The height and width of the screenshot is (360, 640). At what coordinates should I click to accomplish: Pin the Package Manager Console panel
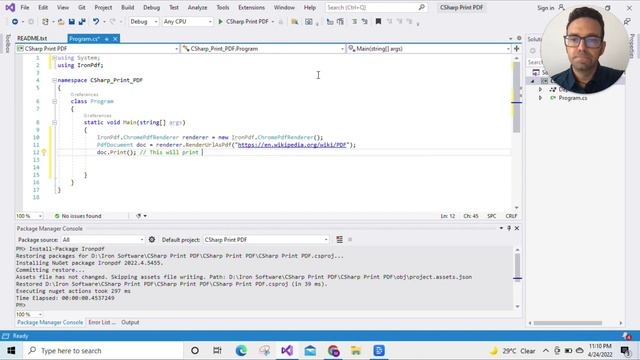[x=509, y=228]
